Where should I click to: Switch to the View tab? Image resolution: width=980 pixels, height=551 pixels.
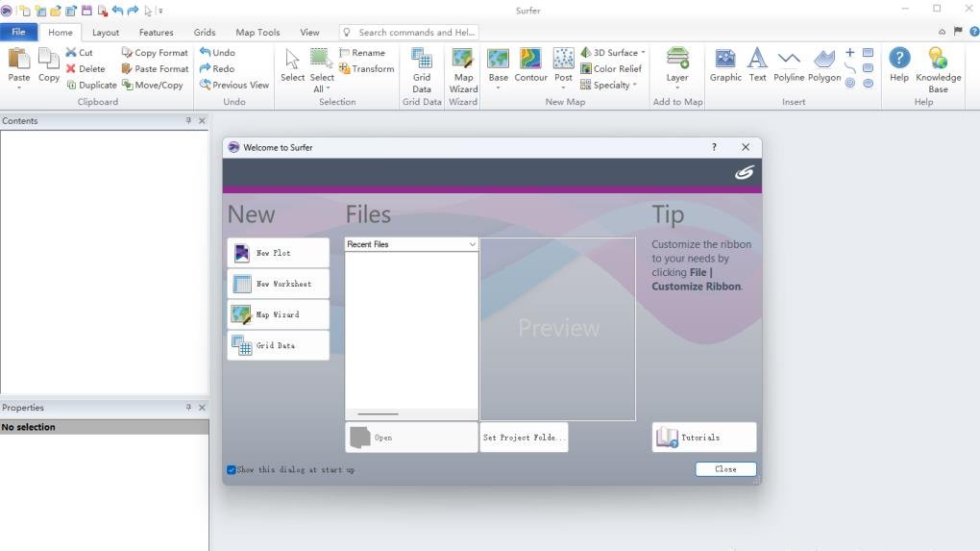pyautogui.click(x=309, y=32)
